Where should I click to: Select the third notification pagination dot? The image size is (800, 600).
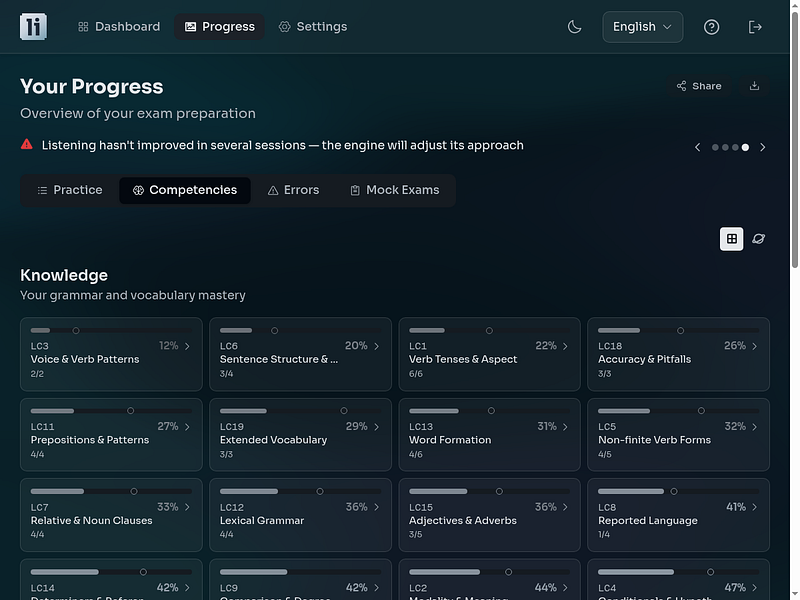click(735, 147)
